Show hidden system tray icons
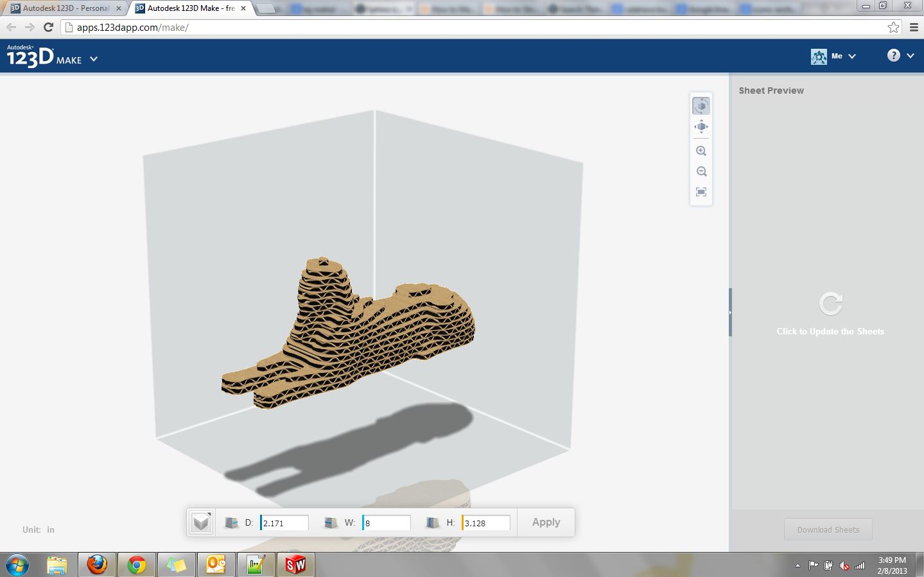 tap(798, 565)
